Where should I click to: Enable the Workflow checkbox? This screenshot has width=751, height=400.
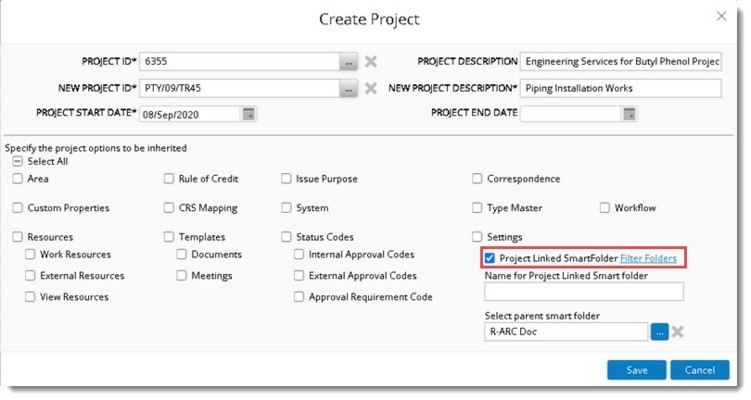[606, 208]
